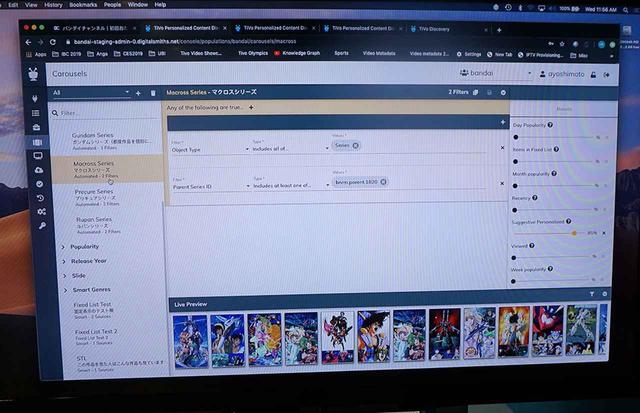Image resolution: width=640 pixels, height=413 pixels.
Task: Reload the page in browser
Action: pyautogui.click(x=53, y=42)
